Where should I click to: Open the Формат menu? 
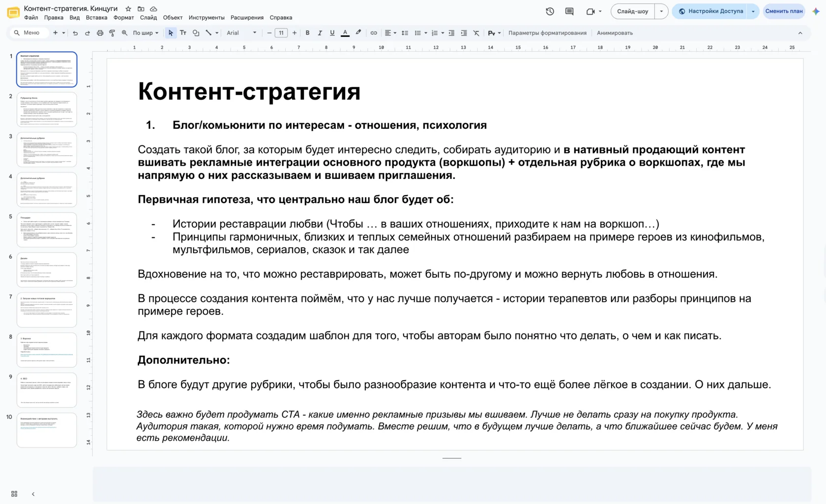click(x=123, y=17)
